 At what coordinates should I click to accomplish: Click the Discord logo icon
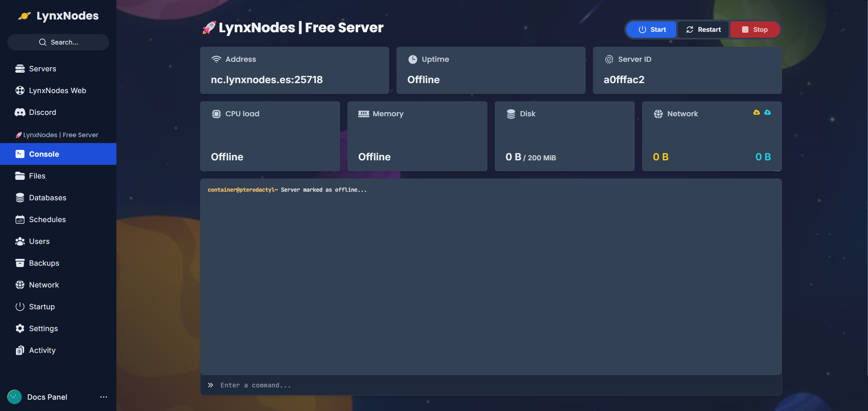[x=20, y=112]
